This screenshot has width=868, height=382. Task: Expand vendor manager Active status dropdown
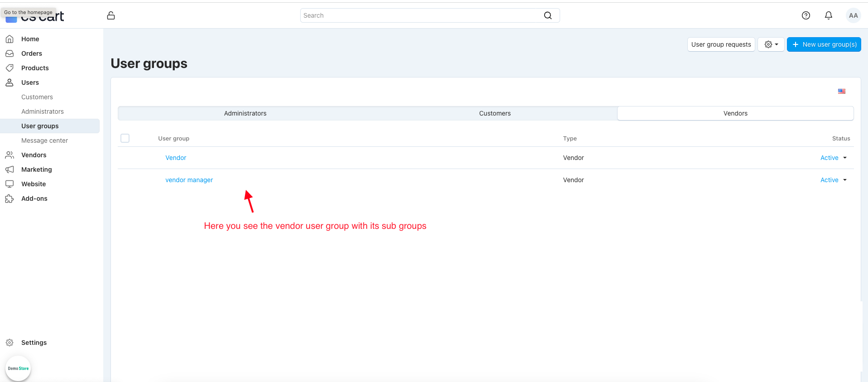[833, 180]
